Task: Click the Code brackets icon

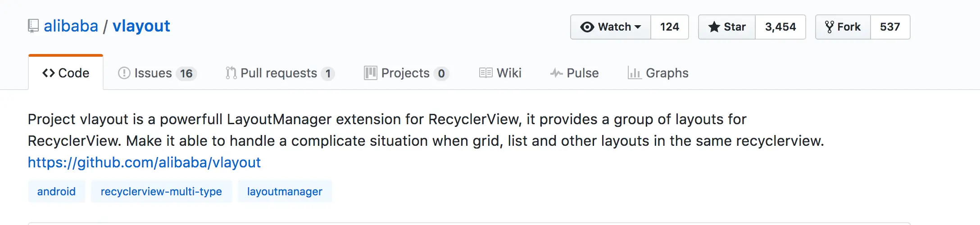Action: tap(48, 73)
